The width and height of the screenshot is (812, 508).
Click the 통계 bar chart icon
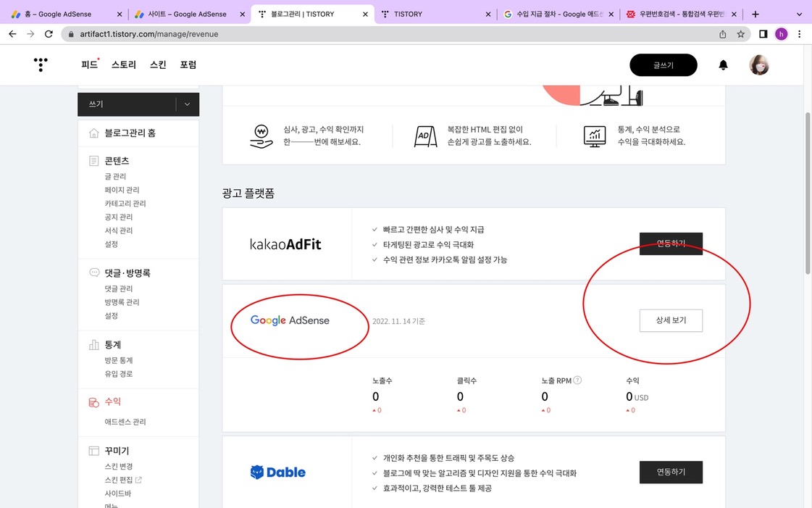93,344
